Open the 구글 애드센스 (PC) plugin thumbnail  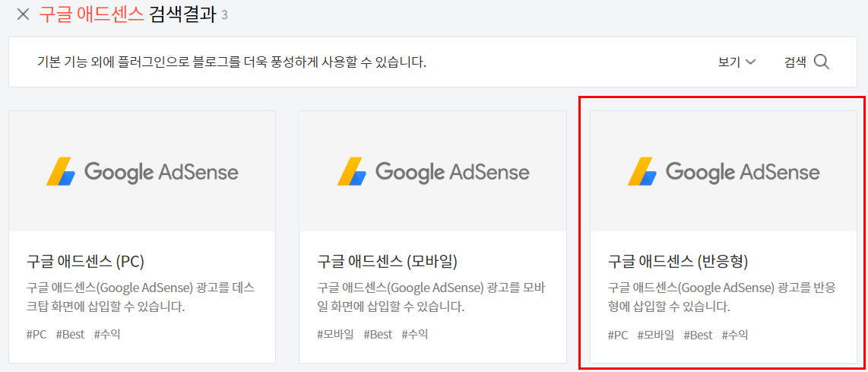click(142, 171)
